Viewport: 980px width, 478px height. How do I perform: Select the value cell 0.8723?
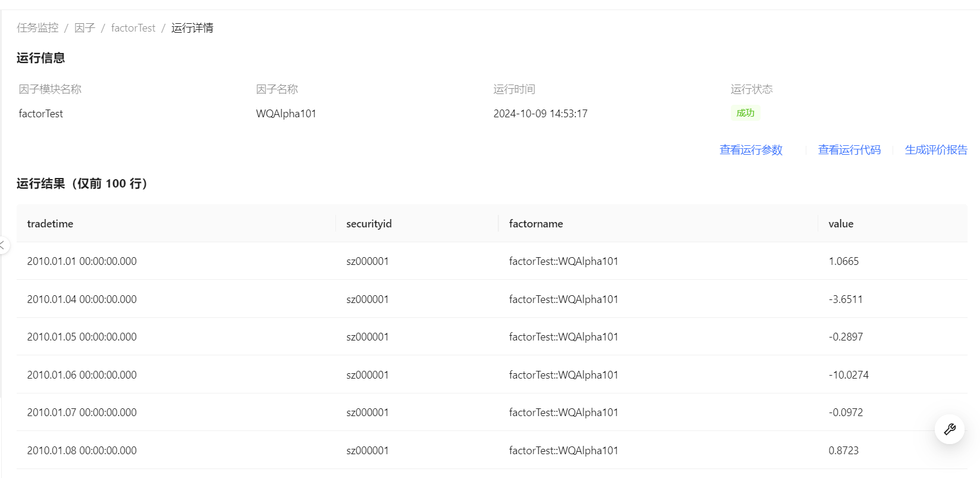tap(843, 451)
